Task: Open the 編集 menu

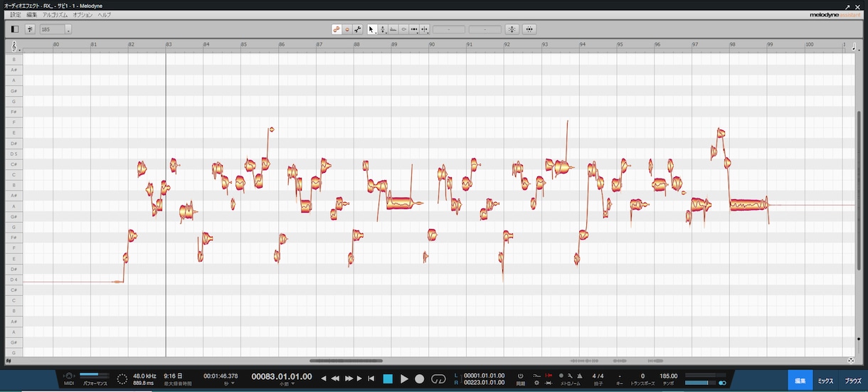Action: 31,15
